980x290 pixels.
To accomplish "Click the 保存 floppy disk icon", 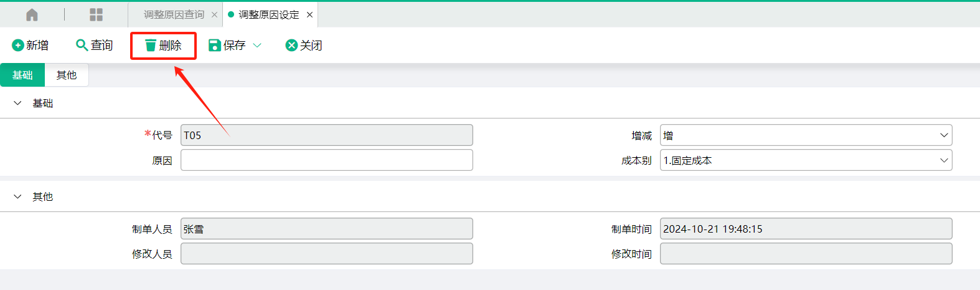I will click(215, 46).
